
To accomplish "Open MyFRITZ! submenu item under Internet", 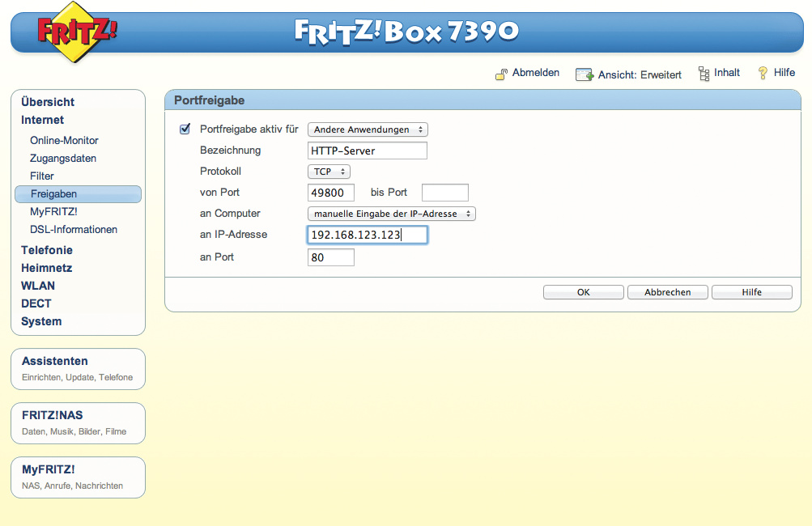I will [53, 212].
